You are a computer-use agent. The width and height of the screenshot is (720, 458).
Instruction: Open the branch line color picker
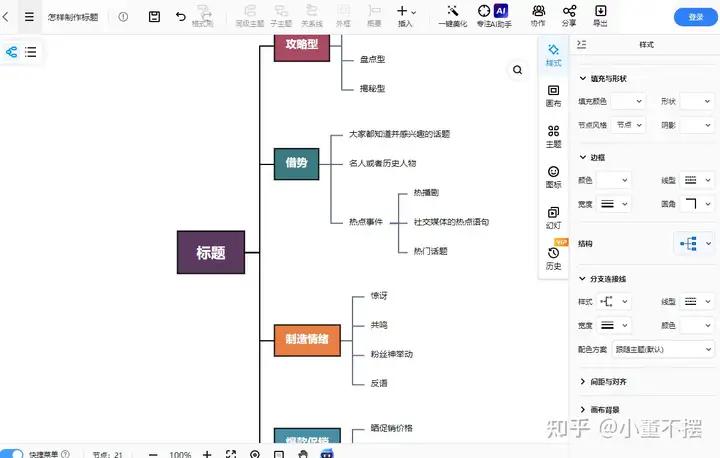(x=697, y=325)
